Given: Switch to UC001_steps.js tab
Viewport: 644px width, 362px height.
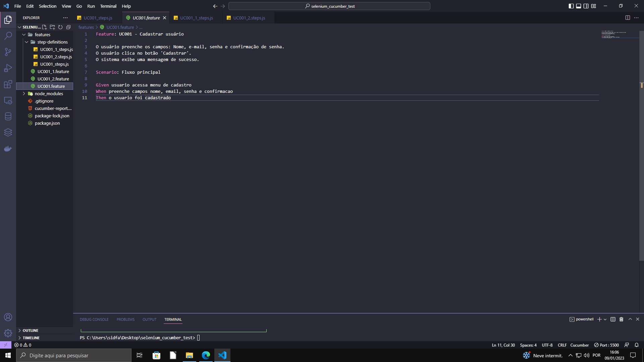Looking at the screenshot, I should 98,18.
